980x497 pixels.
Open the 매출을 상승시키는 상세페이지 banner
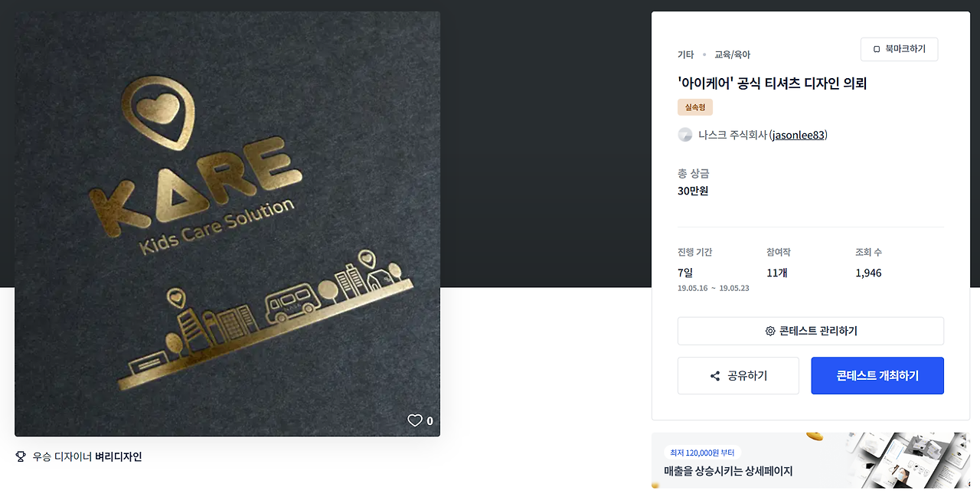tap(810, 461)
